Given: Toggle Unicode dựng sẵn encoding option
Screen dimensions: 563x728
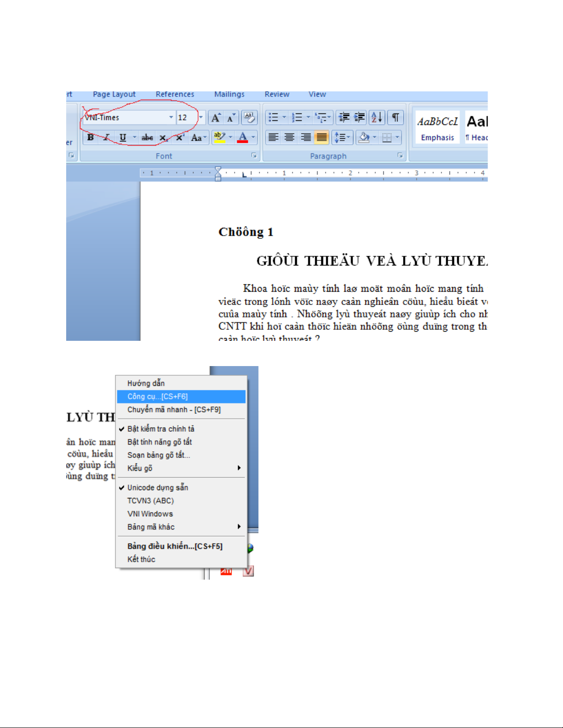Looking at the screenshot, I should pos(158,487).
